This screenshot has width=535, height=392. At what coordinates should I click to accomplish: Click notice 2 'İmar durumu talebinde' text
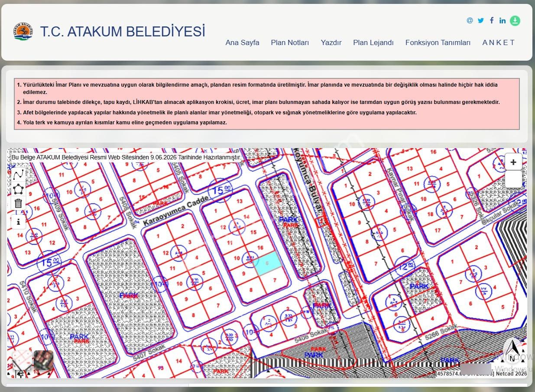[261, 102]
